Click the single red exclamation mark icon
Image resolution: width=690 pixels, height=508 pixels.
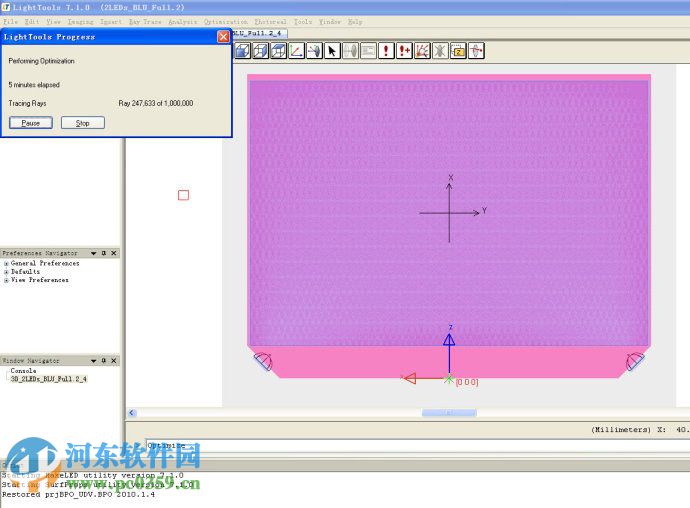coord(386,51)
